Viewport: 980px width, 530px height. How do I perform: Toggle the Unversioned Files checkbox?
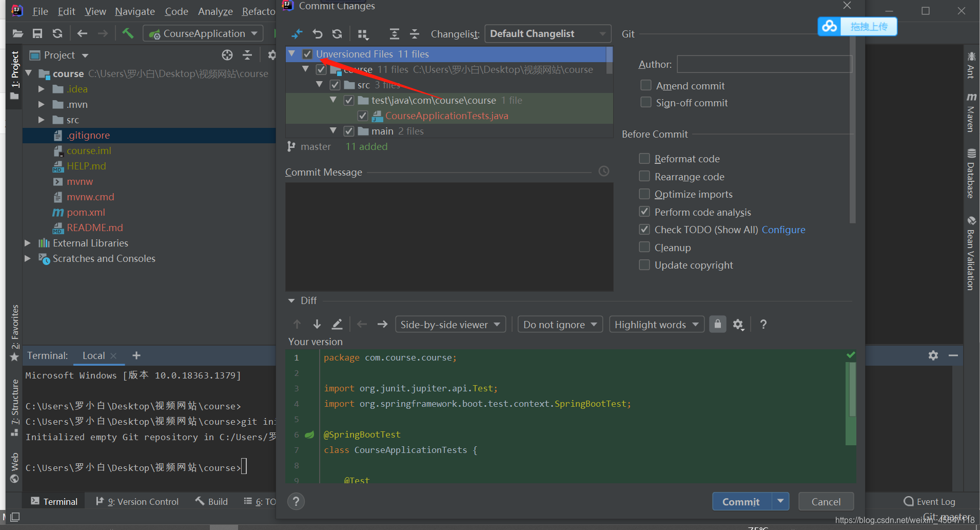tap(307, 54)
